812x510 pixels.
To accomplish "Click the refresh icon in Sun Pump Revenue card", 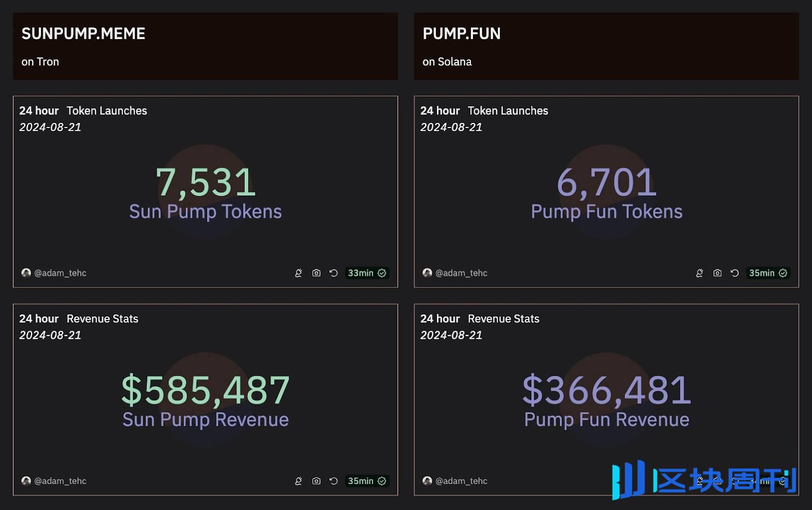I will click(x=333, y=481).
